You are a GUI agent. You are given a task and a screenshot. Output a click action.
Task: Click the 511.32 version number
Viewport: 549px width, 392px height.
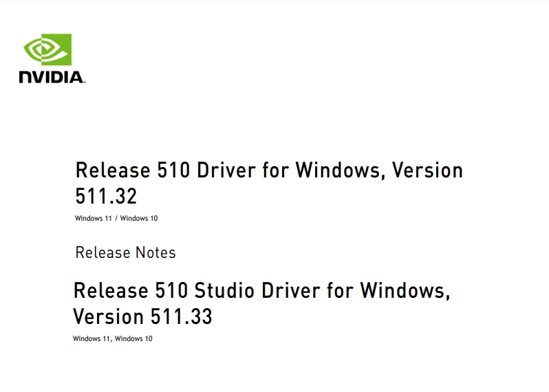click(x=106, y=196)
